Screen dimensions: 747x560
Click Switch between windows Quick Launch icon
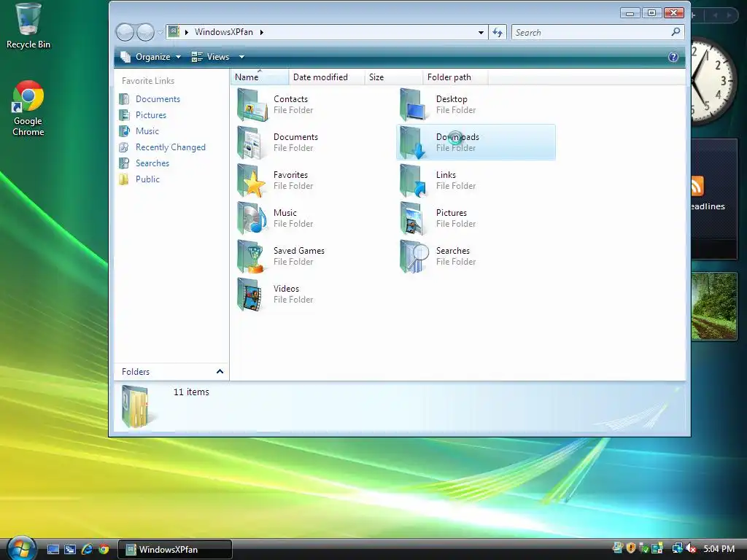click(70, 550)
